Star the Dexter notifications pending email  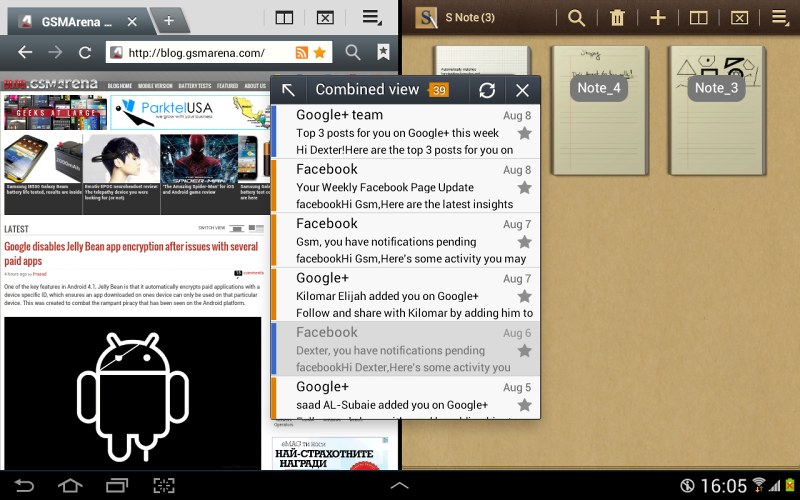click(x=524, y=351)
